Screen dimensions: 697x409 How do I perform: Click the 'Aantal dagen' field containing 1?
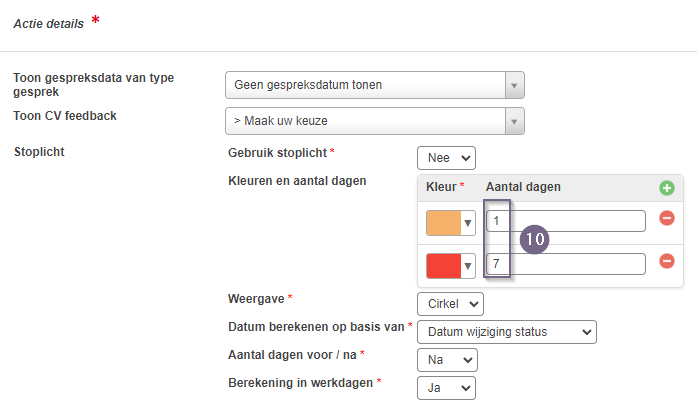[566, 221]
